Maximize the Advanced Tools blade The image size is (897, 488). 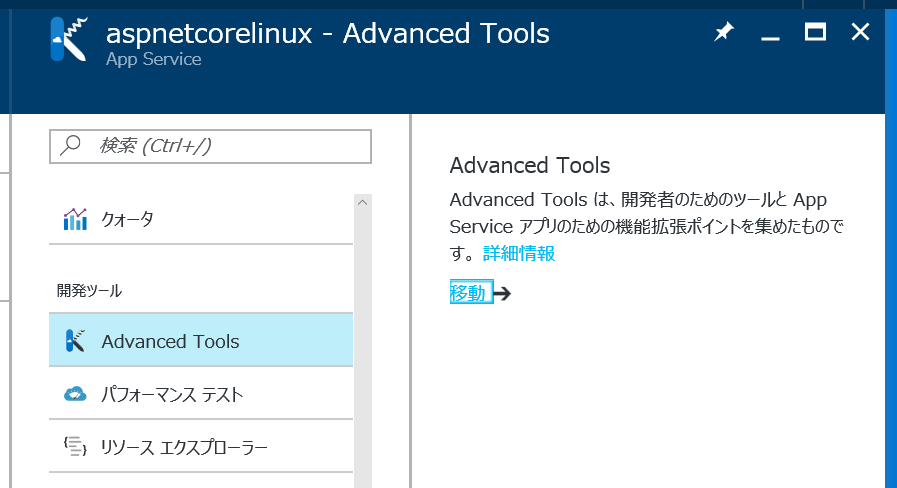[815, 31]
